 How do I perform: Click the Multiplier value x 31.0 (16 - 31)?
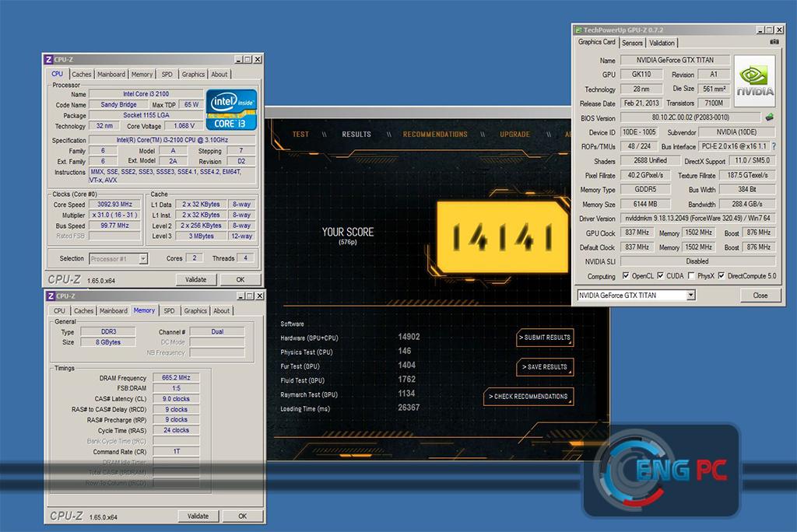[115, 215]
